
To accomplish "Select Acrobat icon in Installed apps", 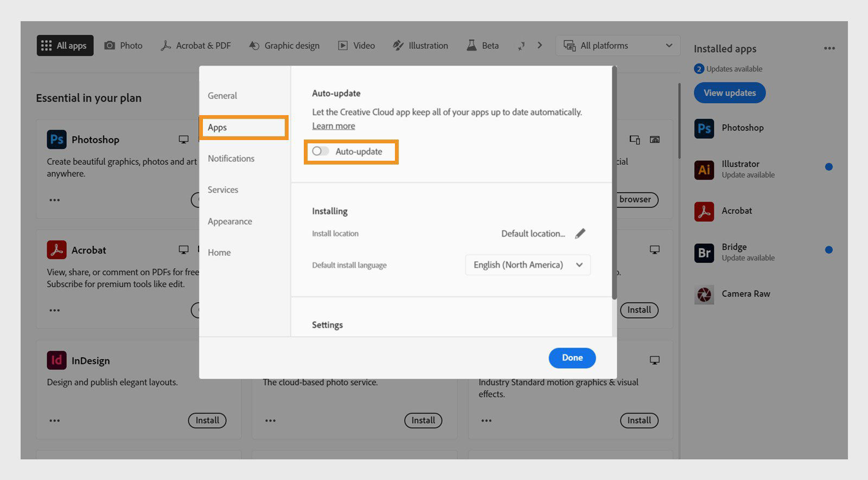I will (x=704, y=211).
